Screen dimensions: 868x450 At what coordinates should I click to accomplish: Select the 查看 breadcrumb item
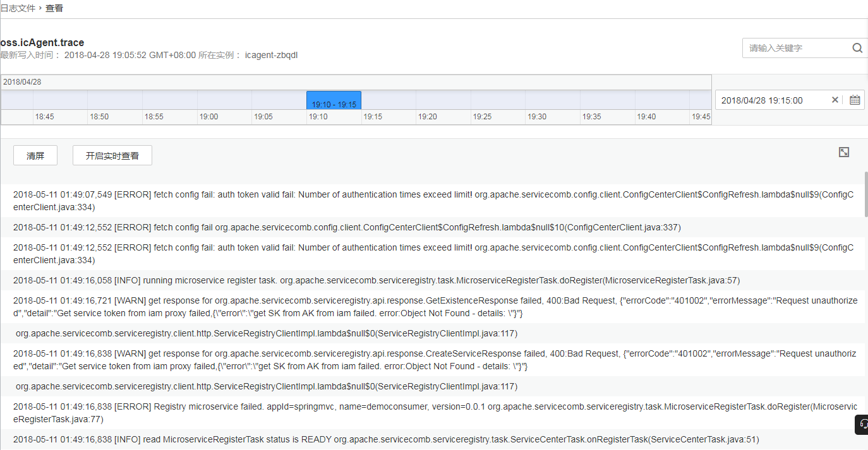pyautogui.click(x=54, y=8)
